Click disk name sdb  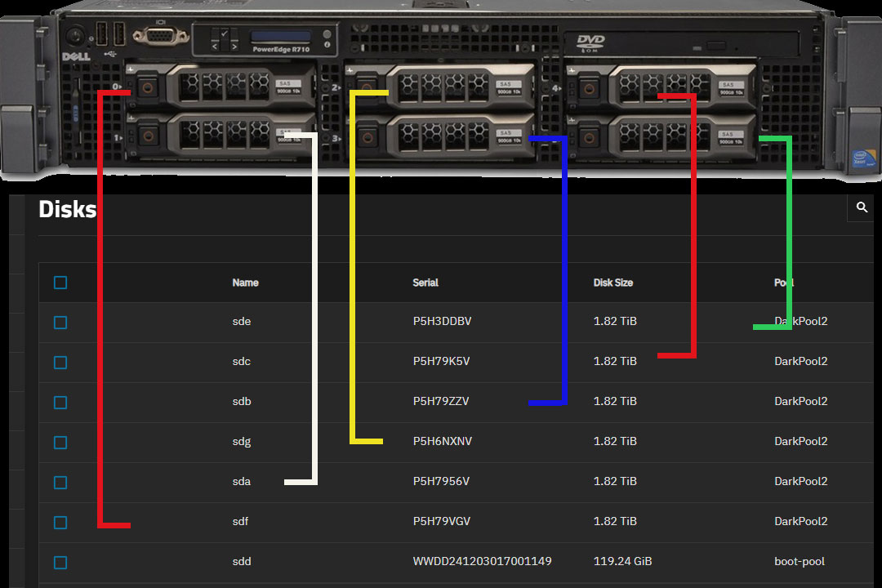(x=241, y=401)
